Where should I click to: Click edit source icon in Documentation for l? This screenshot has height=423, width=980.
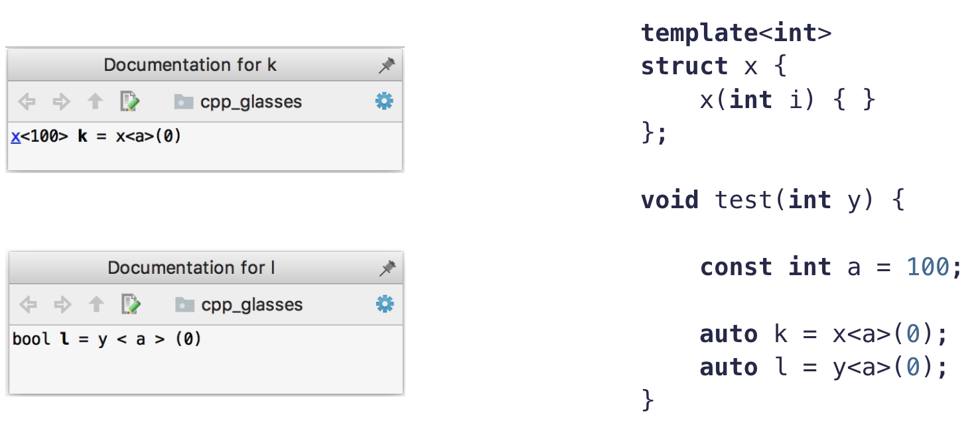(131, 304)
